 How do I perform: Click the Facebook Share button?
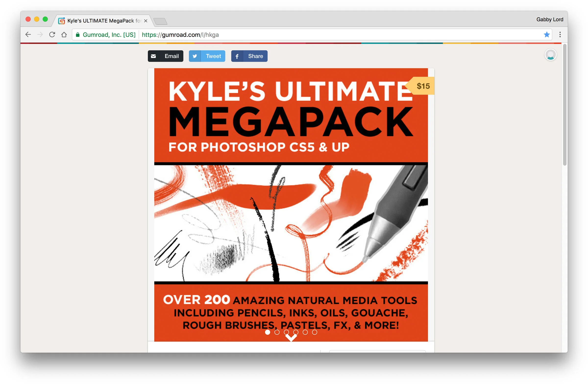point(249,56)
